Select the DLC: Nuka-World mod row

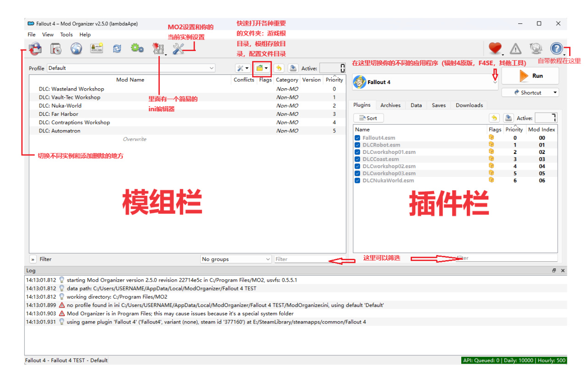(187, 106)
